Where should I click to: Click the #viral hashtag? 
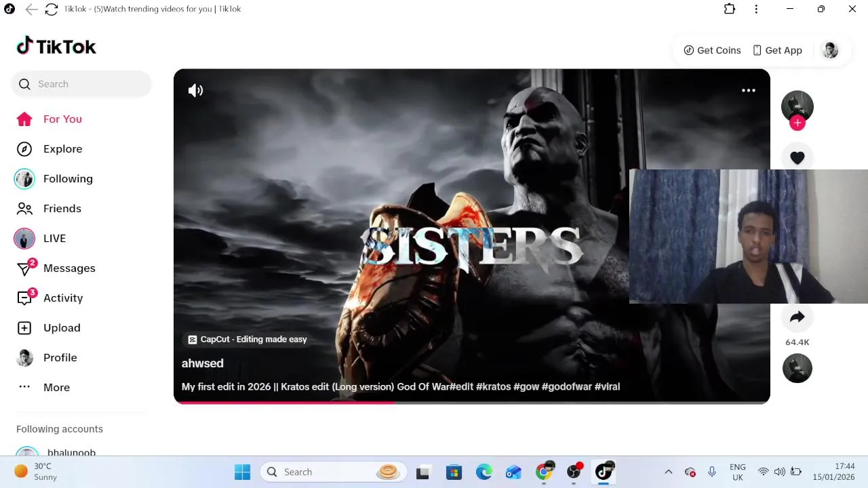coord(607,386)
